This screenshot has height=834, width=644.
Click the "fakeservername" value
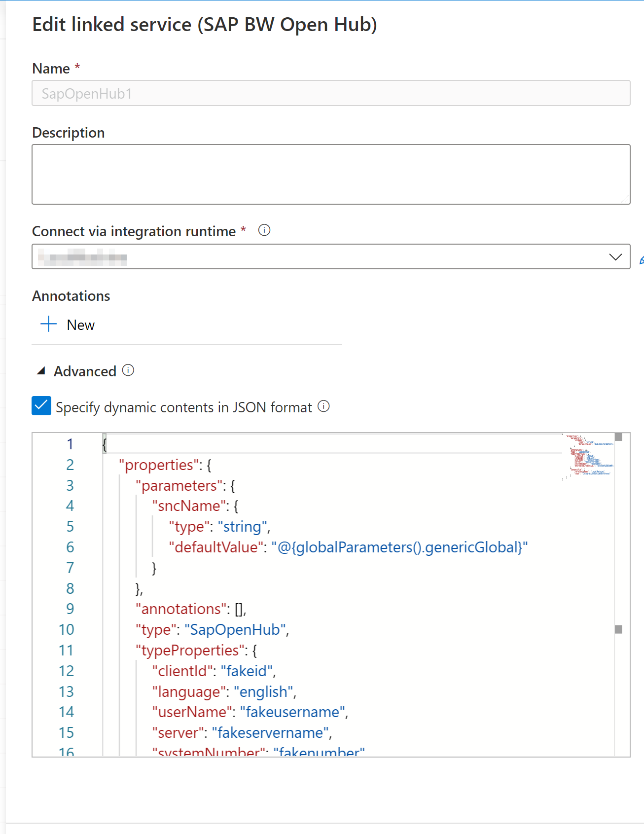tap(270, 733)
